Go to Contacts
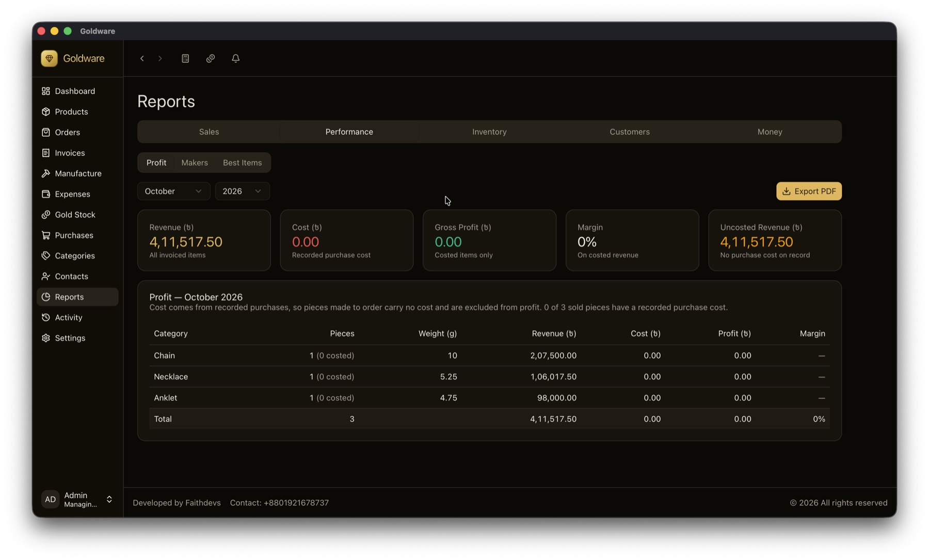Viewport: 929px width, 560px height. point(77,277)
